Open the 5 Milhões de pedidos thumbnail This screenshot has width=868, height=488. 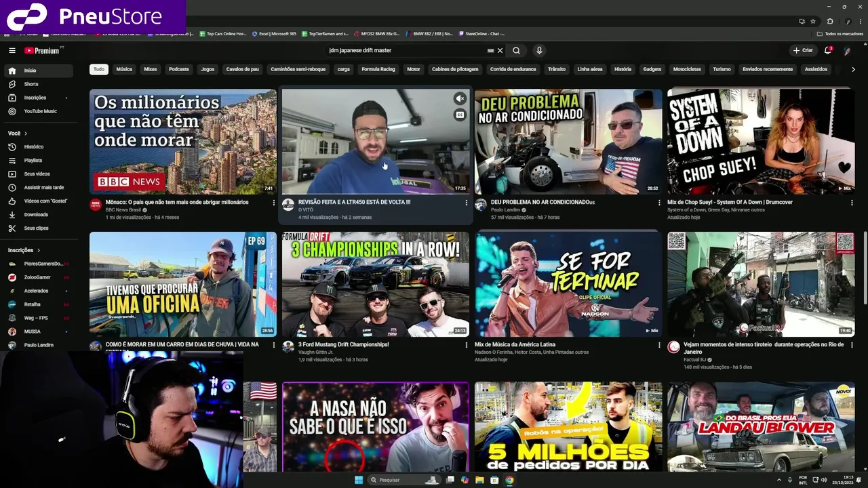click(x=568, y=427)
